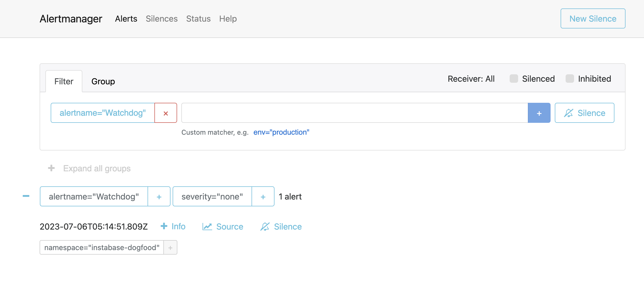Open the Status page
Image resolution: width=644 pixels, height=282 pixels.
[x=198, y=18]
